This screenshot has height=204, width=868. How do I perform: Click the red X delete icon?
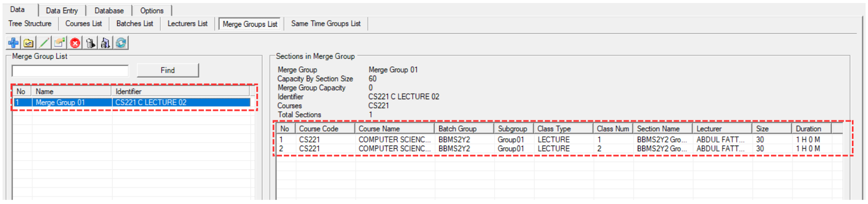tap(75, 43)
